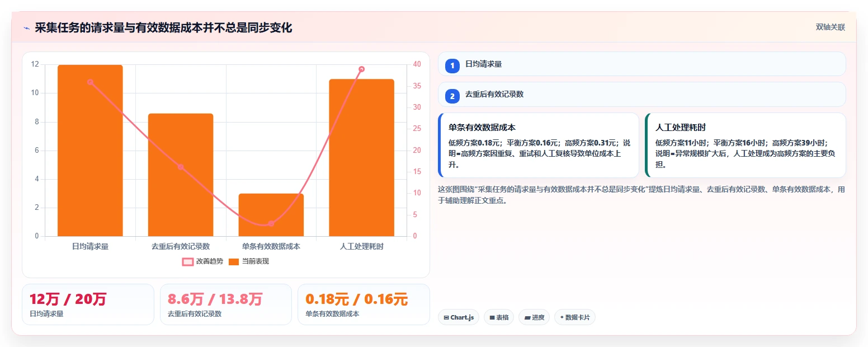Click the 表格 tag
Viewport: 868px width, 347px height.
(x=499, y=317)
